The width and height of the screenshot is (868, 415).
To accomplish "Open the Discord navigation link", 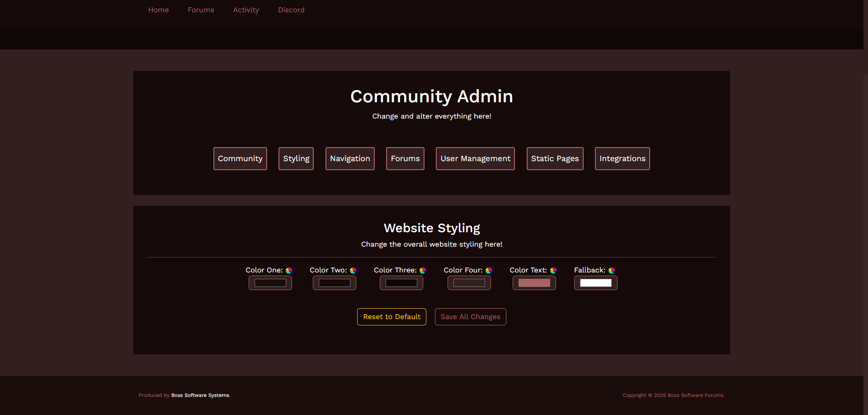I will pos(291,10).
